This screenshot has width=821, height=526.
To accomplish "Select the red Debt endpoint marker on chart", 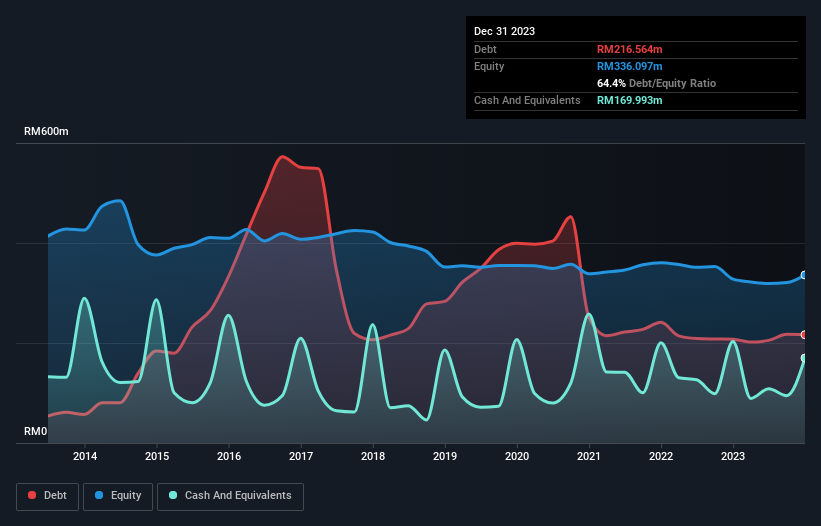I will click(804, 335).
